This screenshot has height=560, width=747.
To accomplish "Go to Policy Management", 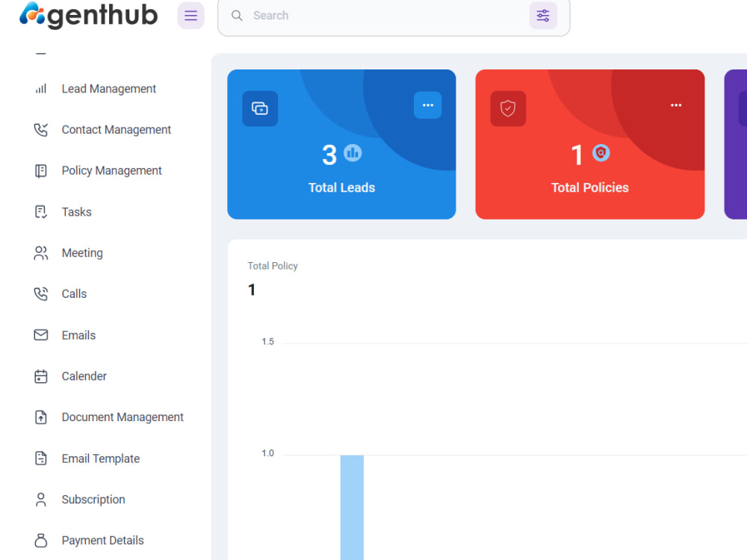I will pos(111,170).
